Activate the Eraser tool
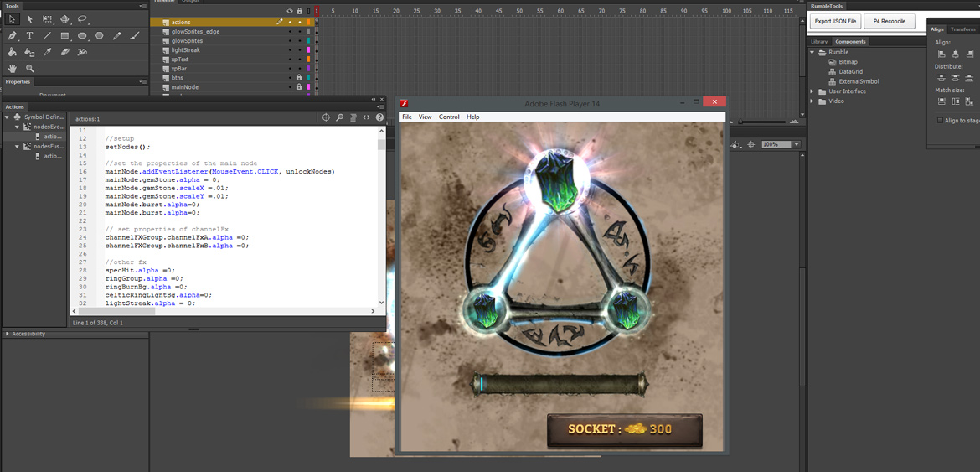This screenshot has height=472, width=980. coord(64,52)
